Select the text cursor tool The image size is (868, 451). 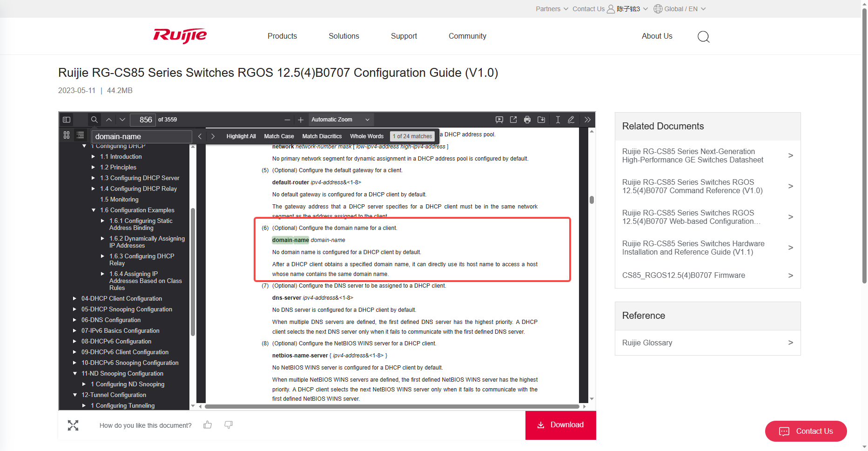[x=558, y=120]
